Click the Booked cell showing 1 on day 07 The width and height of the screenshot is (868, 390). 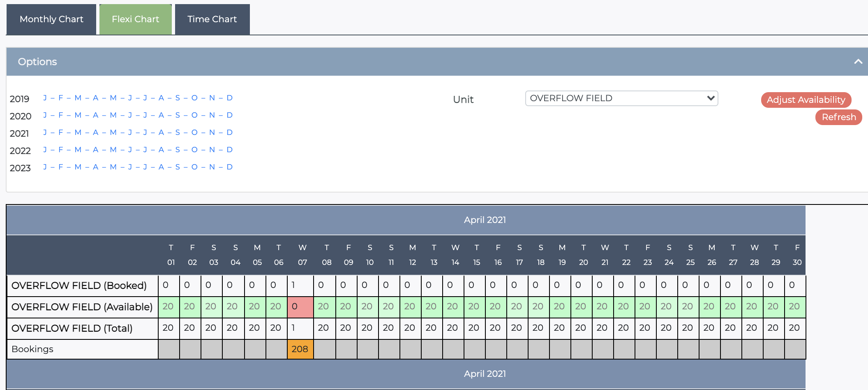point(300,285)
